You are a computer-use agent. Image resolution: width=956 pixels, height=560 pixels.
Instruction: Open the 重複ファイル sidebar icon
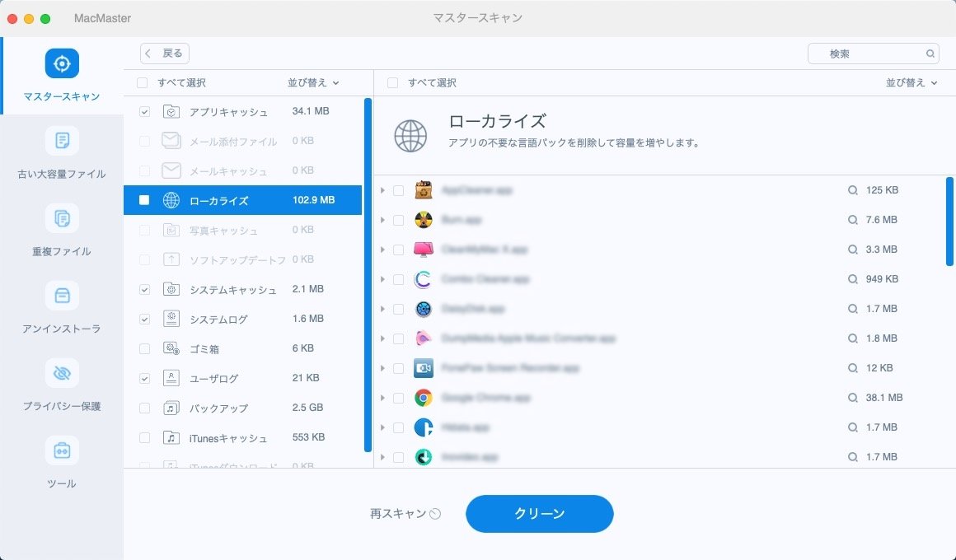click(x=62, y=218)
